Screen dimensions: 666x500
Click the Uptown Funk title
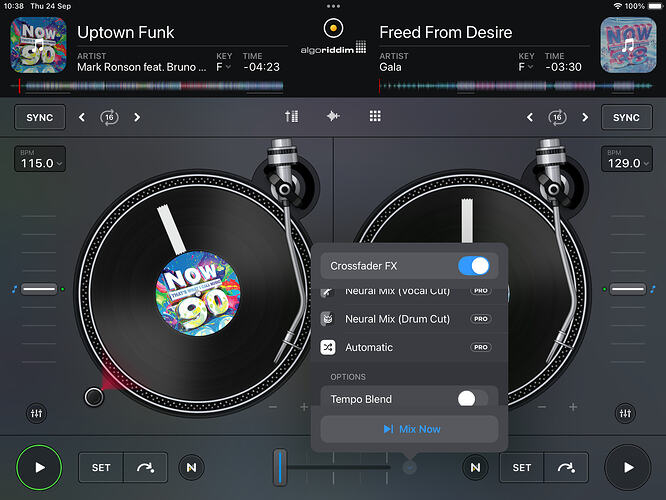pyautogui.click(x=126, y=32)
